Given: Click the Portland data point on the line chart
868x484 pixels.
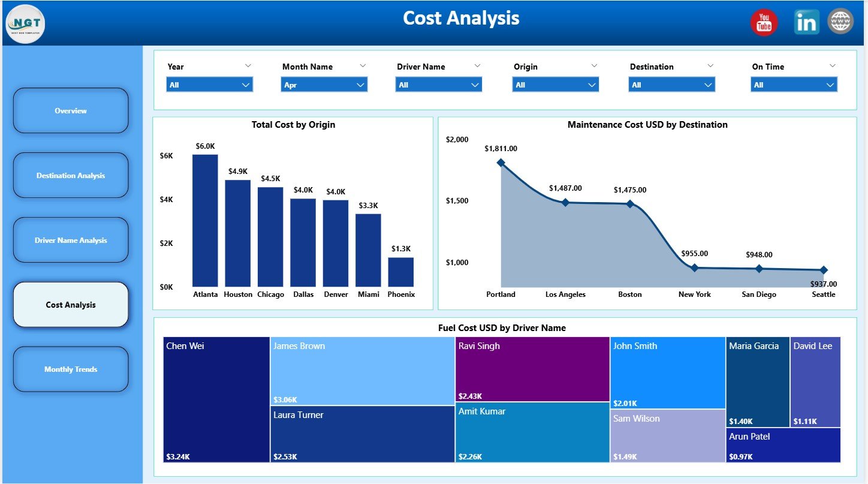Looking at the screenshot, I should pos(501,161).
